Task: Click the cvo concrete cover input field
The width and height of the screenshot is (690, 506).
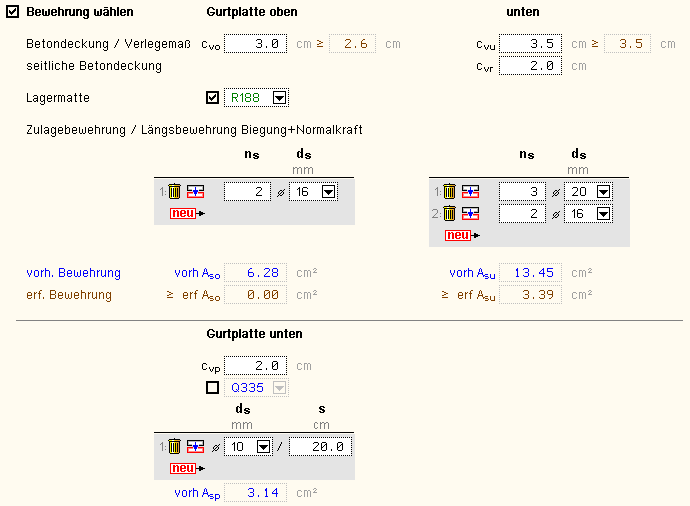Action: [x=255, y=44]
